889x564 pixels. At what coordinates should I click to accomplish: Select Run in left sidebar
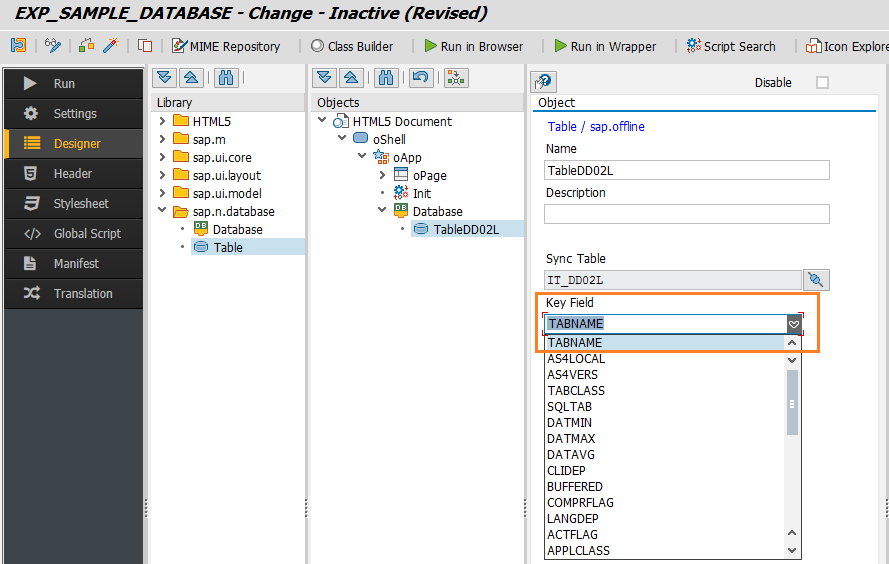[74, 83]
